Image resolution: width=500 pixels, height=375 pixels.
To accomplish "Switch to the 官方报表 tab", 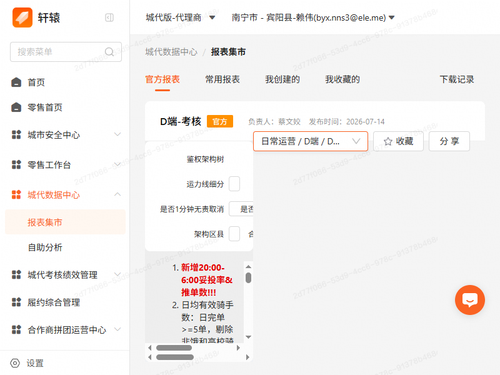I will coord(162,79).
